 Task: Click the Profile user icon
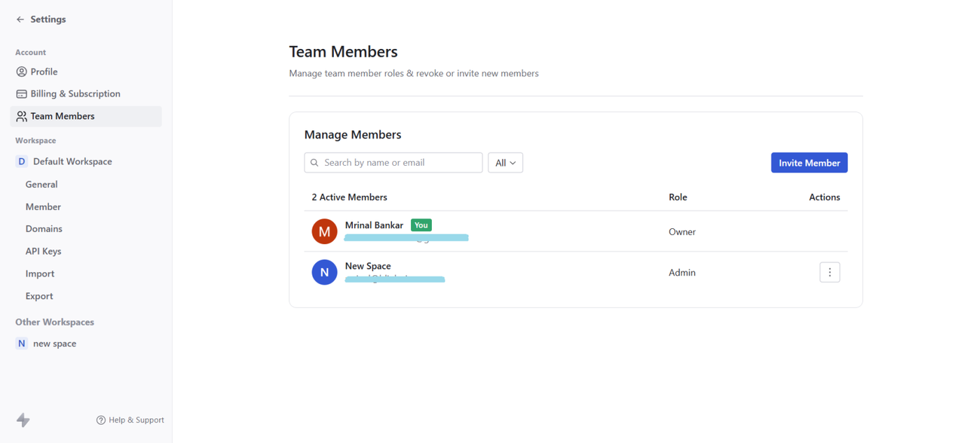22,72
